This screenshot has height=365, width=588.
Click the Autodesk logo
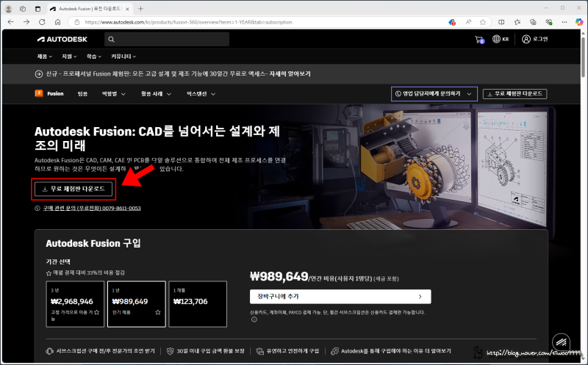pyautogui.click(x=62, y=39)
